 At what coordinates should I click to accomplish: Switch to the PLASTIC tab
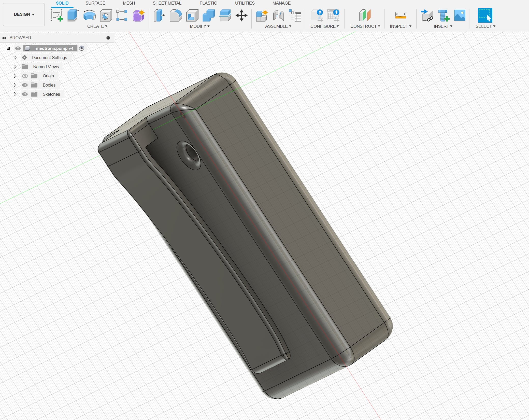pos(208,3)
